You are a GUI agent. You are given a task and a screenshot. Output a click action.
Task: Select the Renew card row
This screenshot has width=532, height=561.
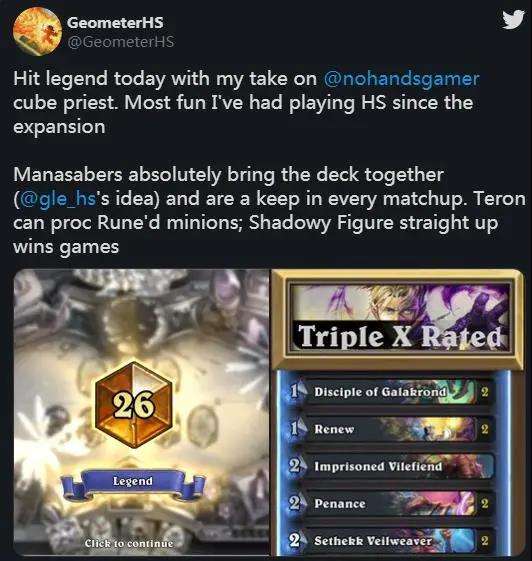pyautogui.click(x=392, y=429)
